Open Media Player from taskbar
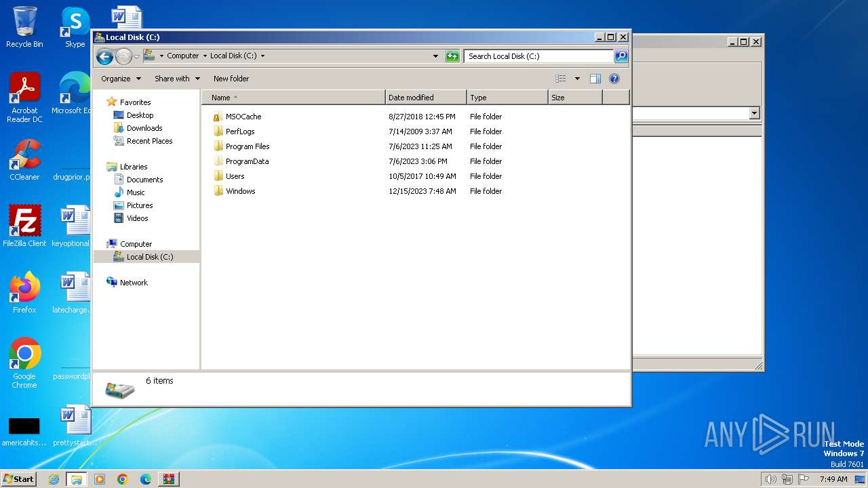868x488 pixels. click(100, 479)
